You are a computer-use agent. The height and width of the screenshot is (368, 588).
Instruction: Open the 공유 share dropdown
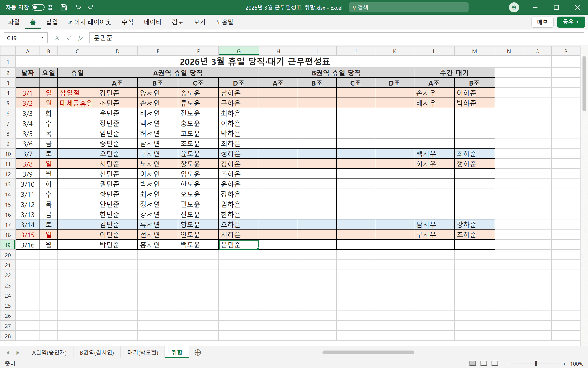click(x=571, y=22)
